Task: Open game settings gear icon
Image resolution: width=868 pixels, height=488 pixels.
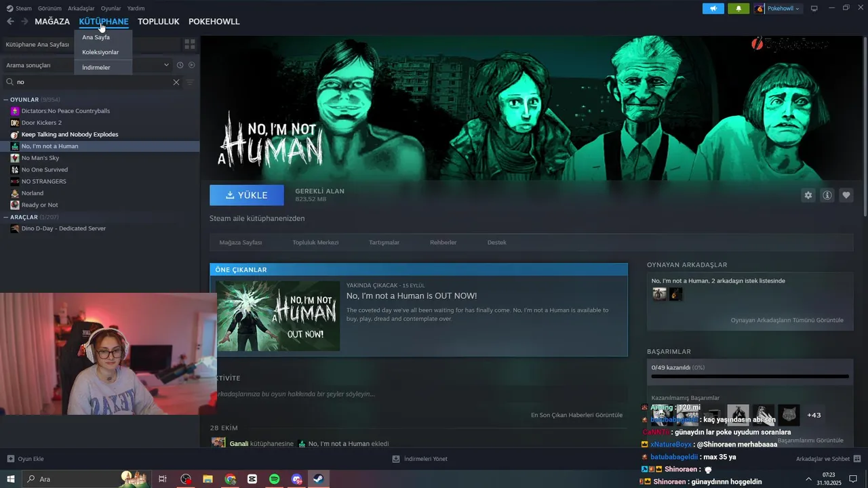Action: pyautogui.click(x=808, y=195)
